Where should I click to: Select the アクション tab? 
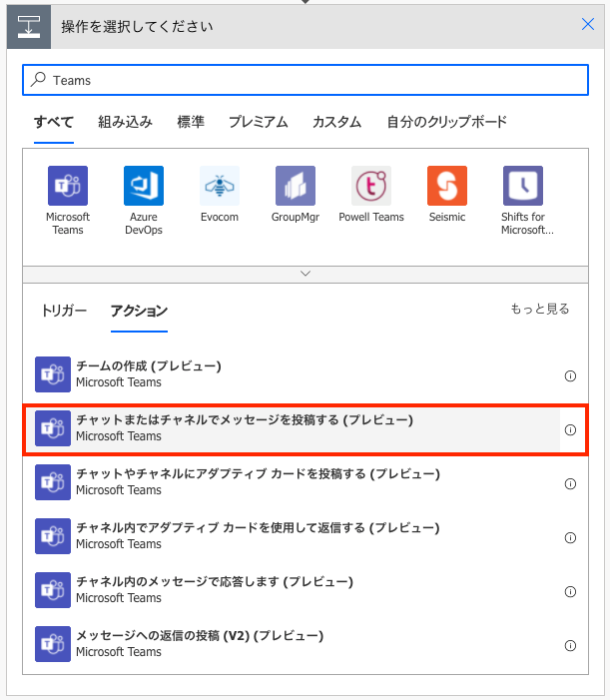pos(139,311)
